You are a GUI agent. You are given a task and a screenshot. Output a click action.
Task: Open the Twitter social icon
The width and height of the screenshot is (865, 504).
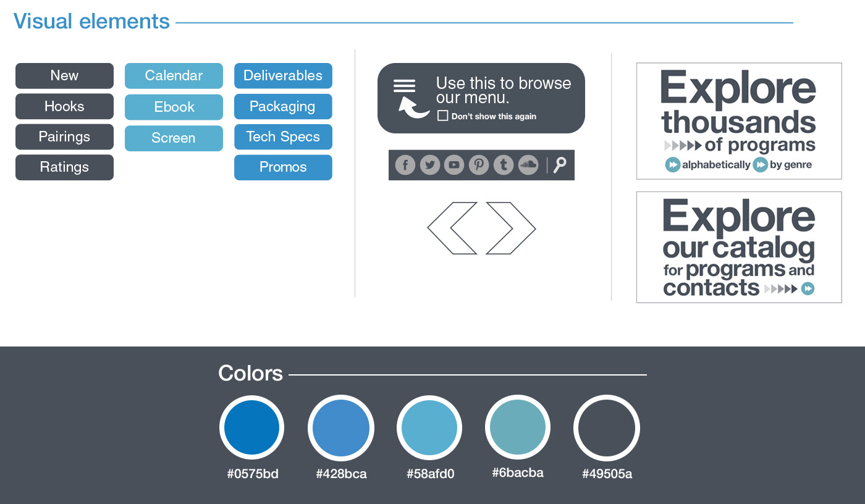[430, 165]
